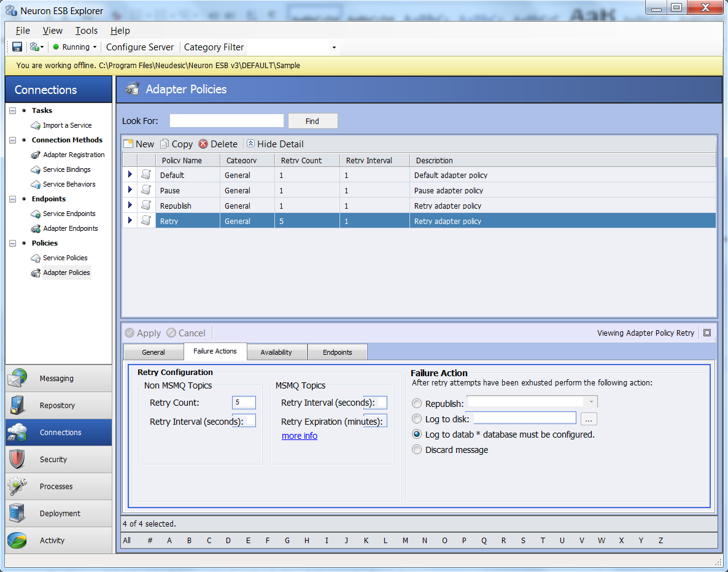Choose Discard message as failure action
This screenshot has width=728, height=572.
417,449
